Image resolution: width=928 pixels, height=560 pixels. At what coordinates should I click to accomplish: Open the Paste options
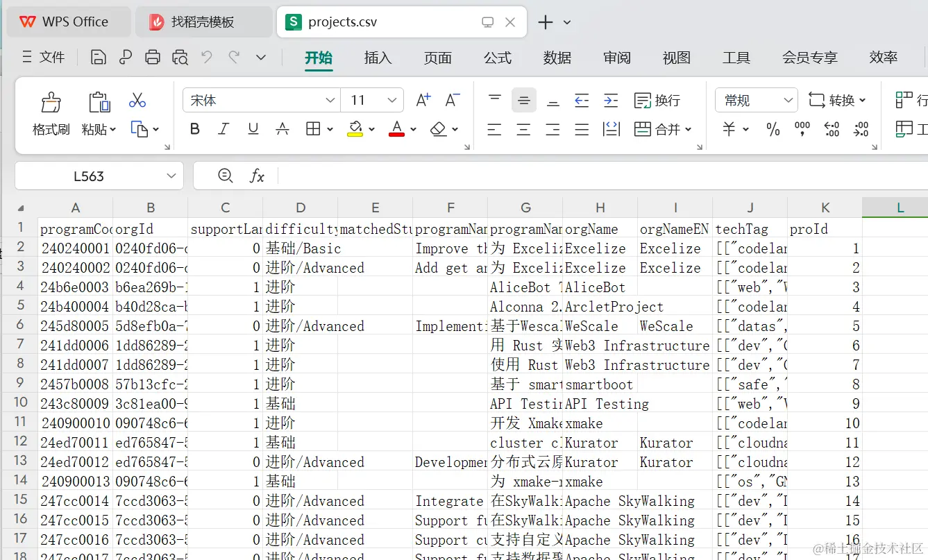click(x=99, y=111)
